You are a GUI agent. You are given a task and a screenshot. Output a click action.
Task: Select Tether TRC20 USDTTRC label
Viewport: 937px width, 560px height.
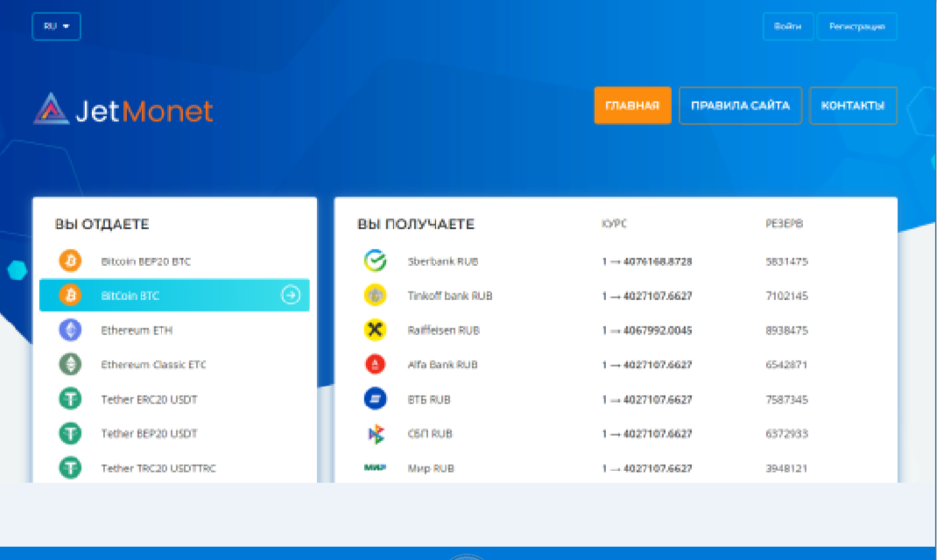159,468
